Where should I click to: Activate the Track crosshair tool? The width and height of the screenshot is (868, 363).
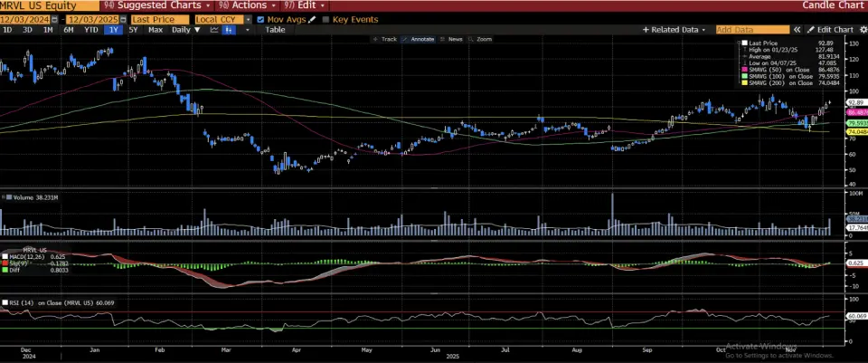click(386, 40)
